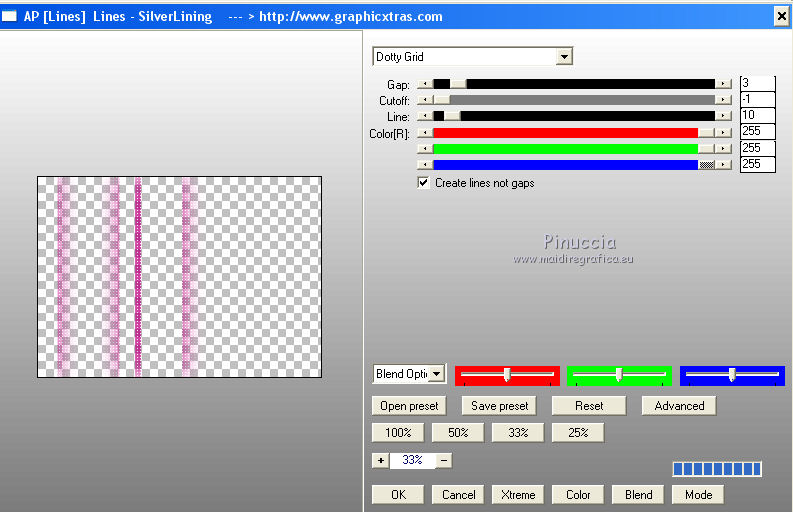Set preview zoom to 50%
Image resolution: width=793 pixels, height=512 pixels.
click(x=458, y=433)
